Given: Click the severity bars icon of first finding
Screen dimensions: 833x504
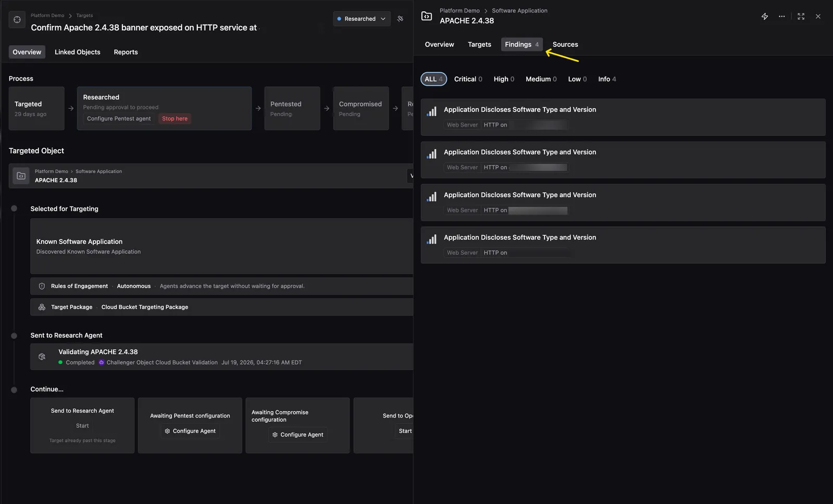Looking at the screenshot, I should coord(432,112).
